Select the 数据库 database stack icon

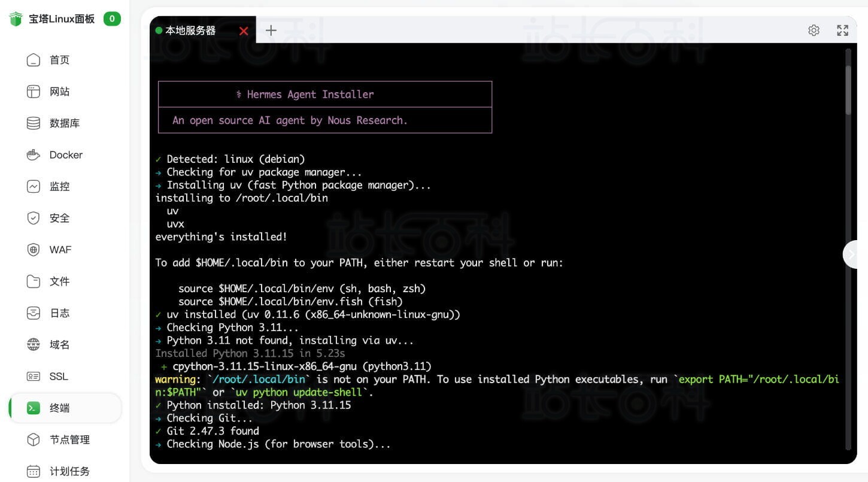pos(34,123)
